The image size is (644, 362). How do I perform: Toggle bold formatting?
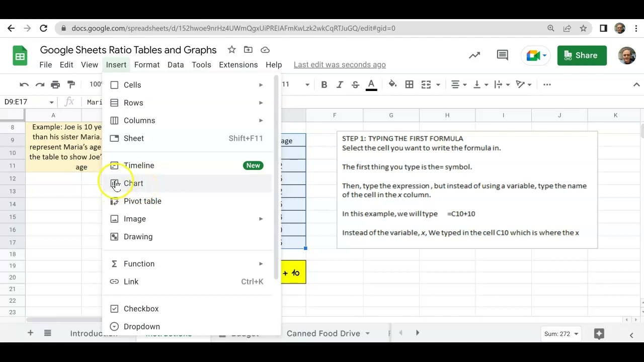[x=324, y=84]
